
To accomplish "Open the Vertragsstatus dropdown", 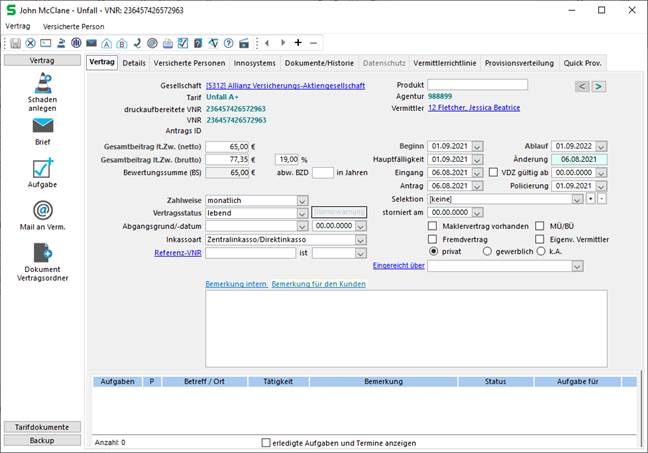I will click(302, 213).
